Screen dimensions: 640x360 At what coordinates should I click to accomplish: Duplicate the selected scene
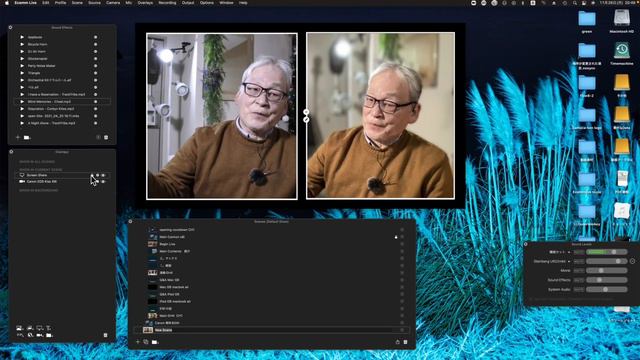pyautogui.click(x=146, y=342)
